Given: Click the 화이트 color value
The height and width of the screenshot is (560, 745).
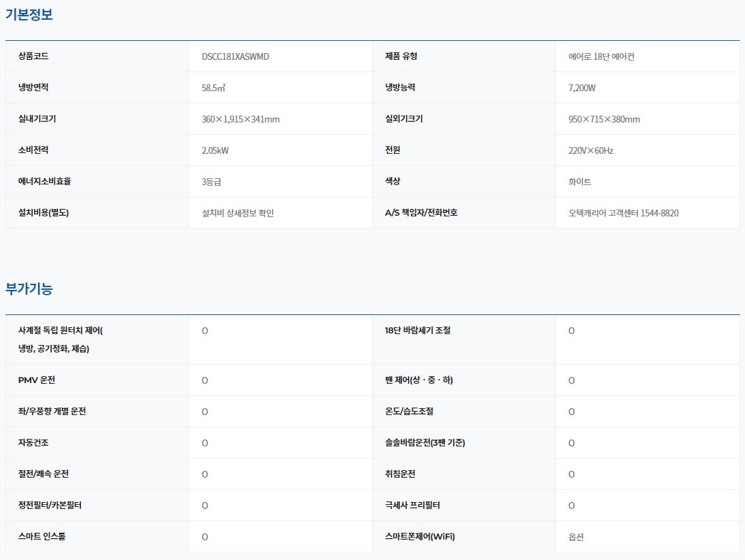Looking at the screenshot, I should tap(580, 182).
